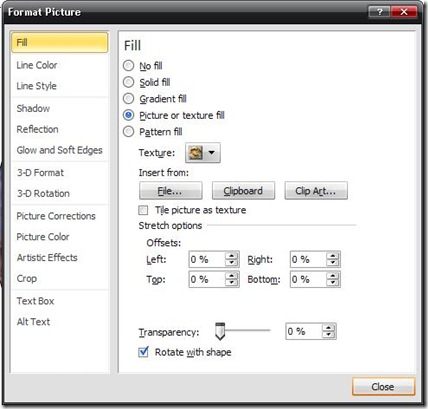The image size is (428, 409).
Task: Increase Right offset with up arrow
Action: pyautogui.click(x=333, y=256)
